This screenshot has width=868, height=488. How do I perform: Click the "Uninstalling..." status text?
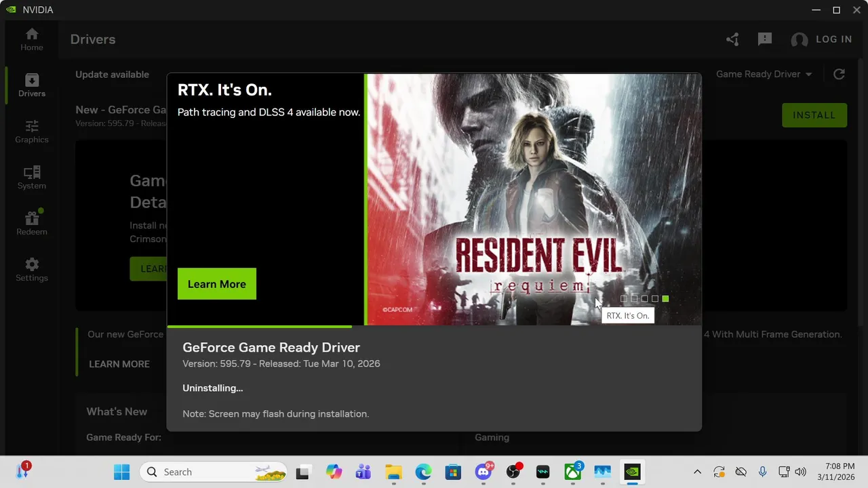coord(212,388)
